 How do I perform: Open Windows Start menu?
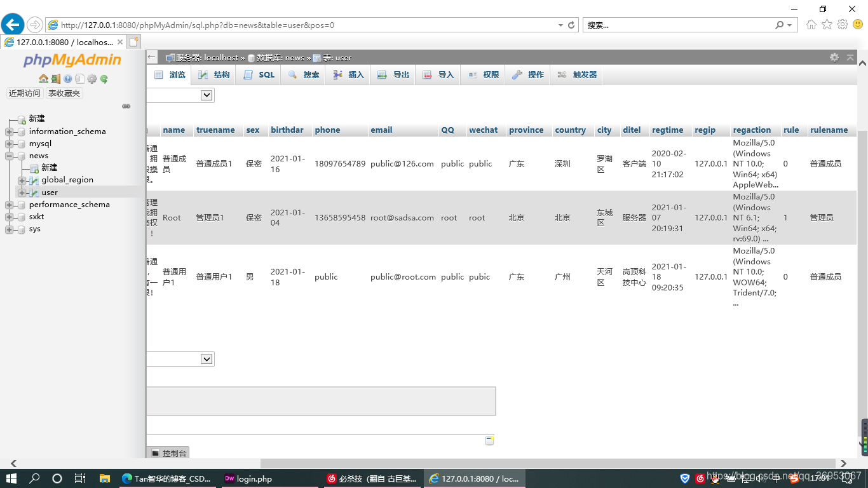tap(11, 478)
